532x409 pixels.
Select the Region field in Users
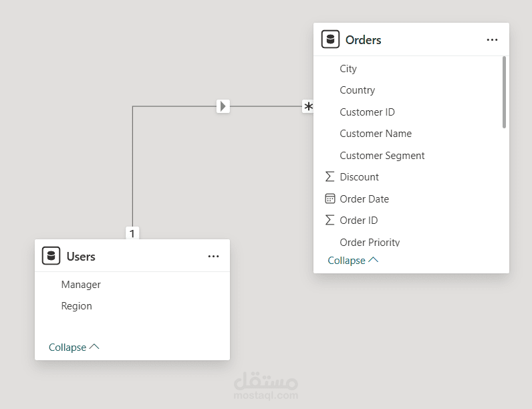tap(76, 306)
